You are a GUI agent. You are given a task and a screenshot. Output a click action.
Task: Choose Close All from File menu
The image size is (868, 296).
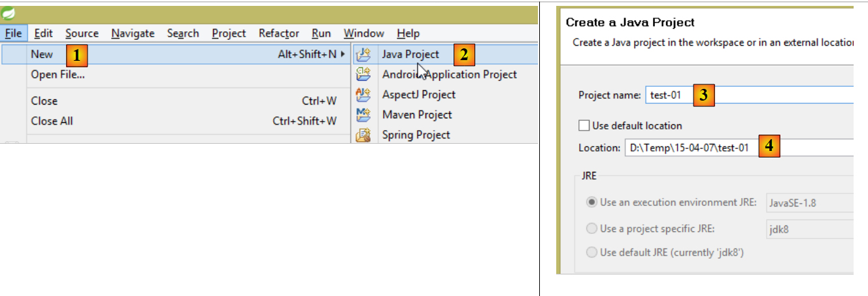52,121
